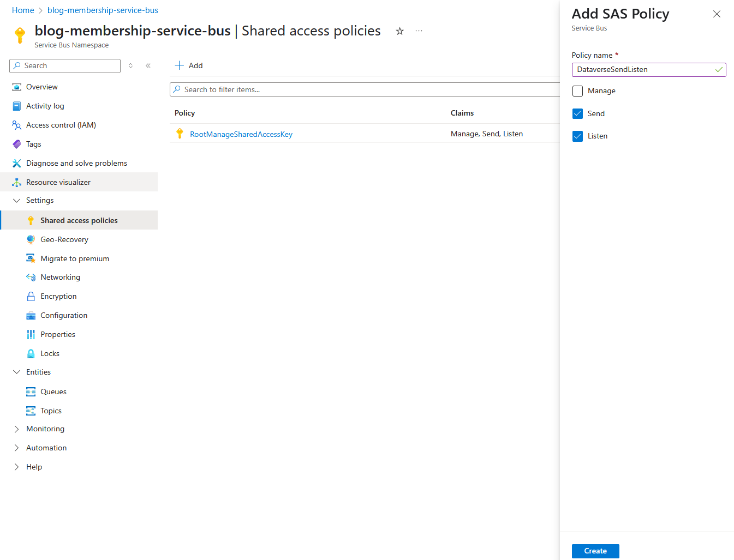
Task: Click the Claims column header
Action: tap(462, 113)
